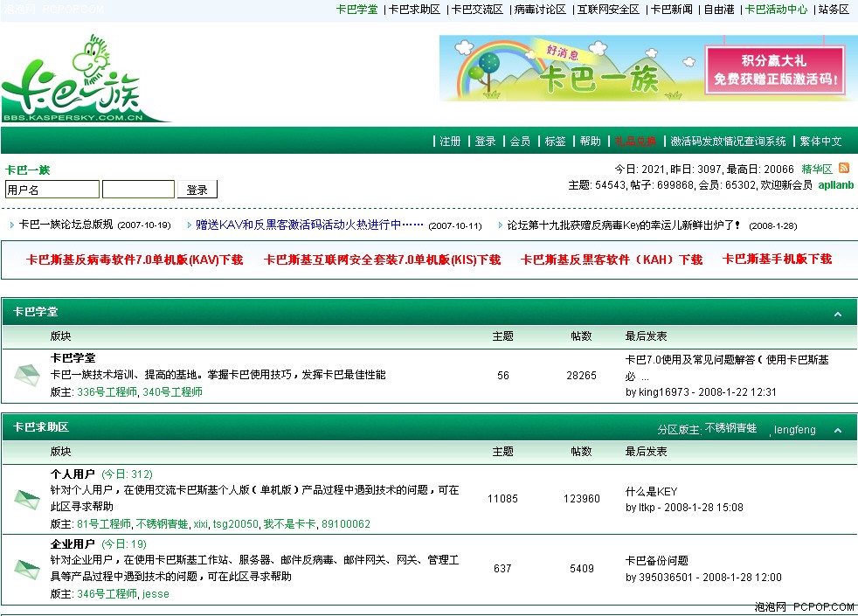Click 卡巴斯基反黑客软件（KAH）下载
The image size is (858, 616).
pyautogui.click(x=612, y=260)
